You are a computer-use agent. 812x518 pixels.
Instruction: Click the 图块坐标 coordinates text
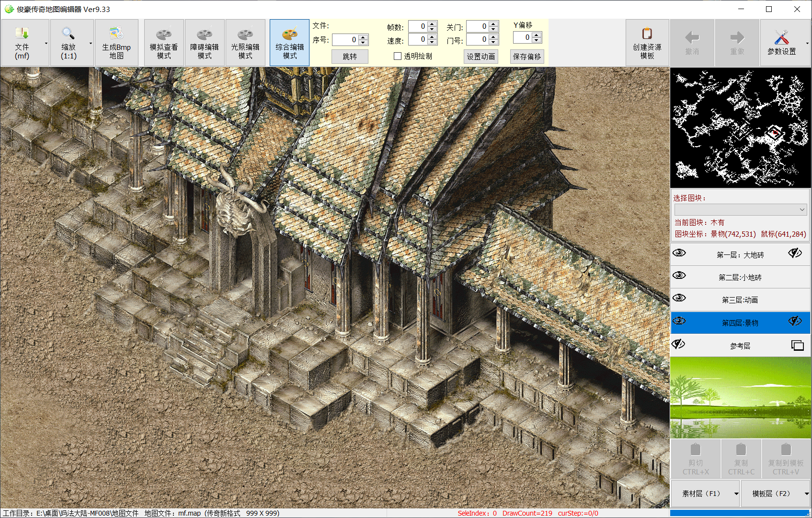[x=740, y=234]
